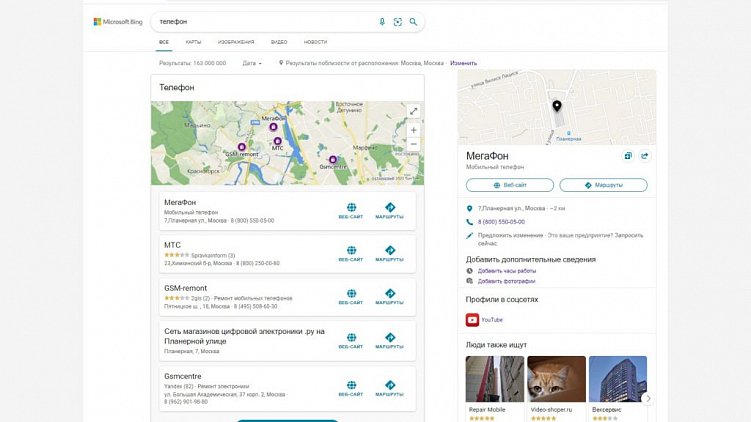Viewport: 751px width, 422px height.
Task: Open the Дата filter dropdown
Action: (x=252, y=63)
